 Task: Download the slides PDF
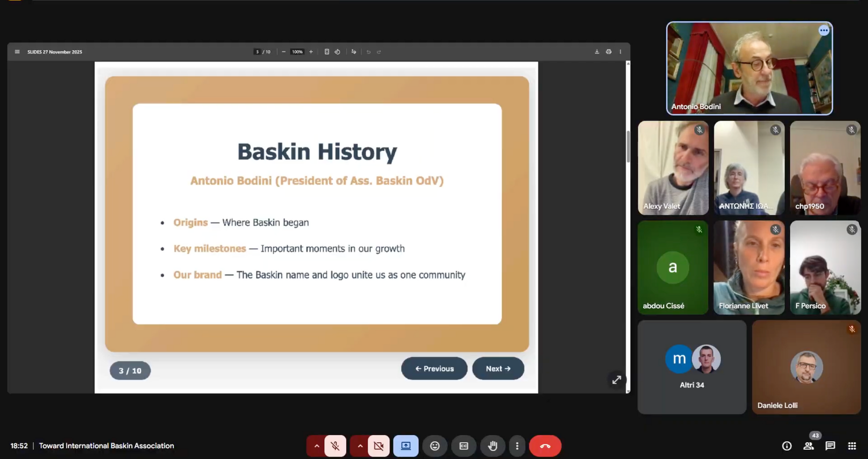(x=597, y=52)
